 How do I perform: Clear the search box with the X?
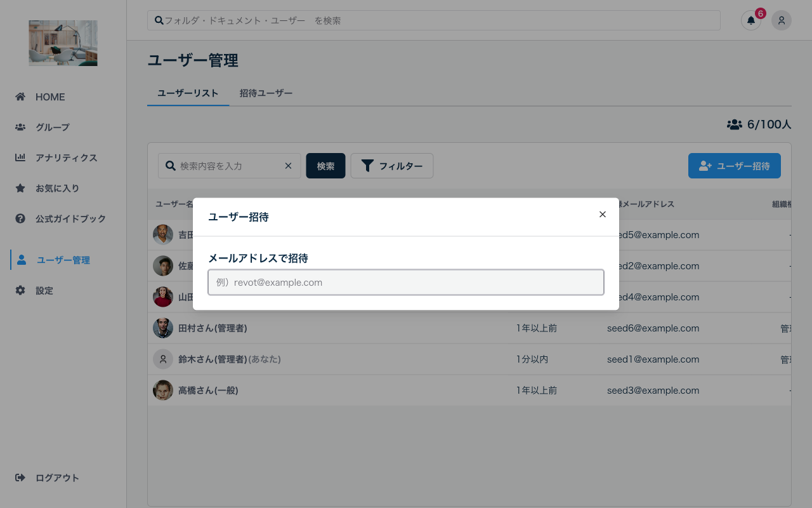coord(288,165)
